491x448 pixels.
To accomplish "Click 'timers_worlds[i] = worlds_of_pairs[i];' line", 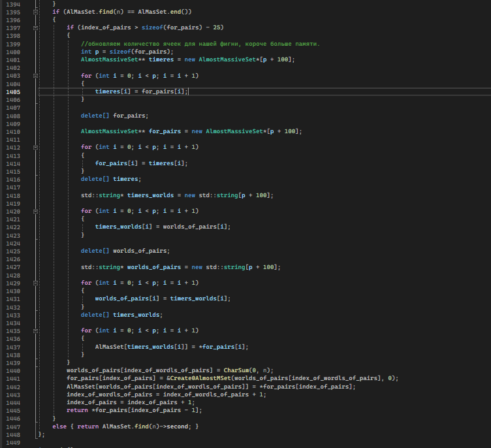I will coord(163,227).
